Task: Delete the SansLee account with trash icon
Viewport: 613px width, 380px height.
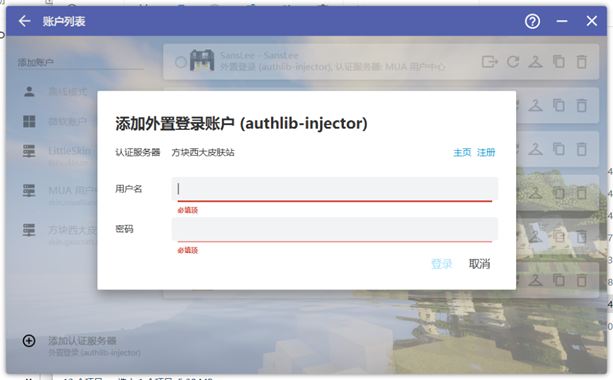Action: click(582, 62)
